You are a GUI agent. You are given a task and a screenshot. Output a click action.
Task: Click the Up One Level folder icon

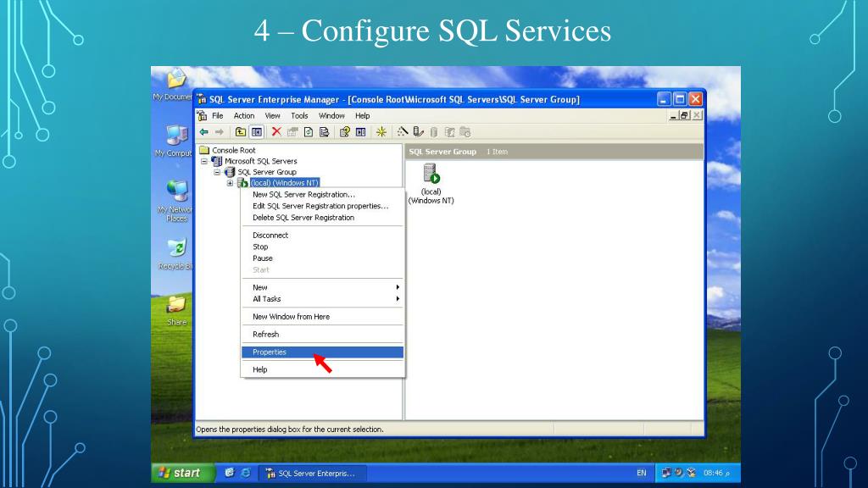click(240, 131)
